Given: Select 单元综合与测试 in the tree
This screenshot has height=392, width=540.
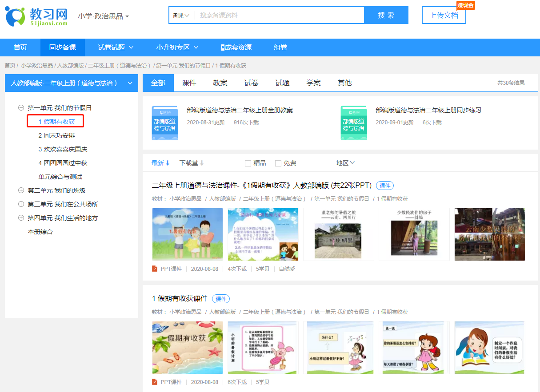Looking at the screenshot, I should [x=60, y=177].
